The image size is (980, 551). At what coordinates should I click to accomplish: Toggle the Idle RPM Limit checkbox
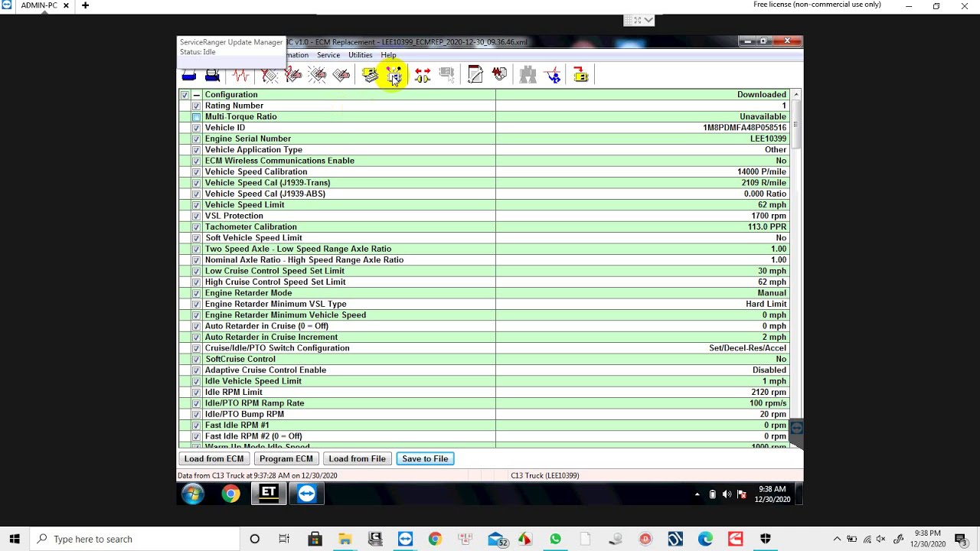[x=196, y=393]
